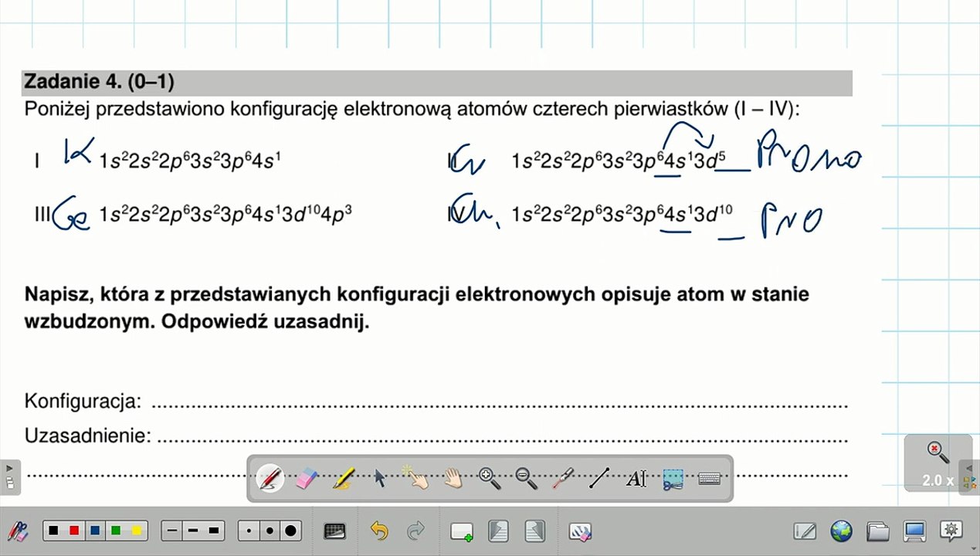Open the documents folder mode

tap(878, 531)
